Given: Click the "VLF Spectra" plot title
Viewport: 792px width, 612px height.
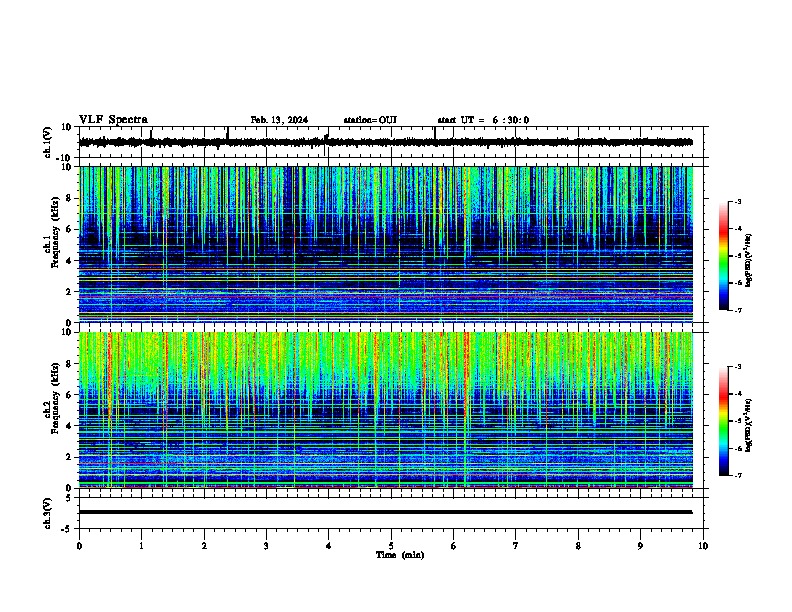Looking at the screenshot, I should coord(113,120).
